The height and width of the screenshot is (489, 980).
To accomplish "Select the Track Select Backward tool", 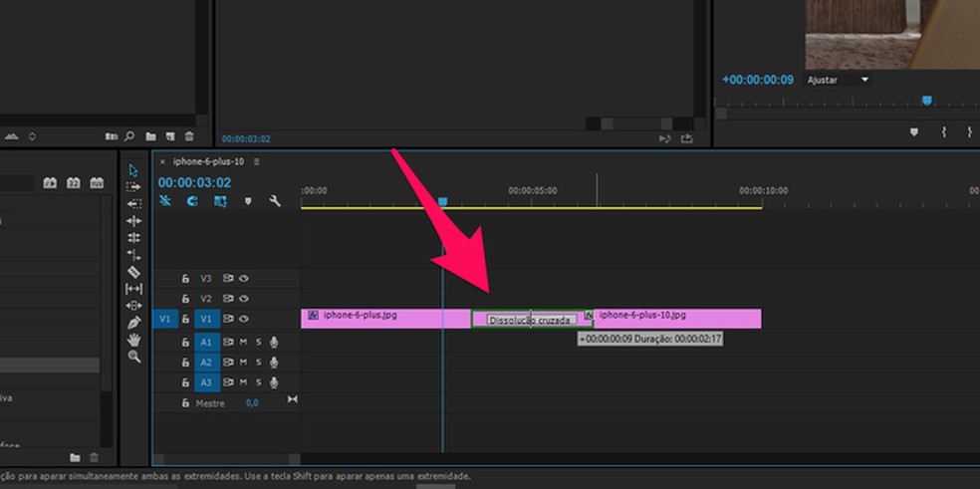I will point(133,203).
